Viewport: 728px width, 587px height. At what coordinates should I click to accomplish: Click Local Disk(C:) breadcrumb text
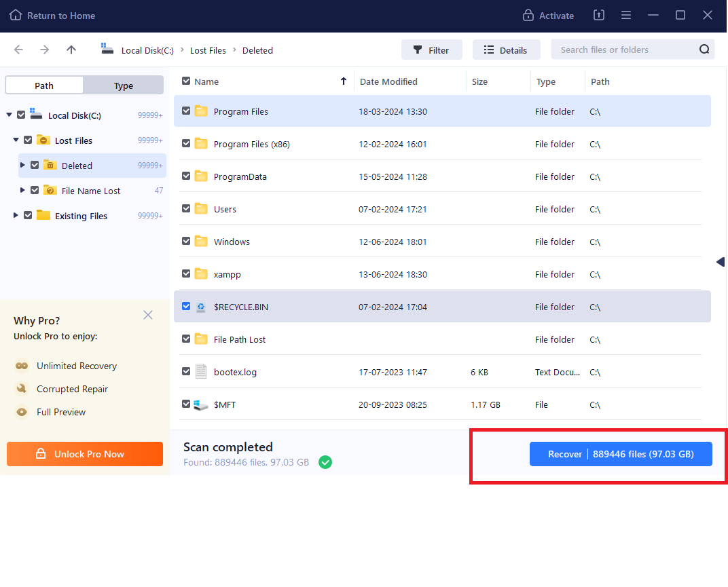tap(147, 50)
